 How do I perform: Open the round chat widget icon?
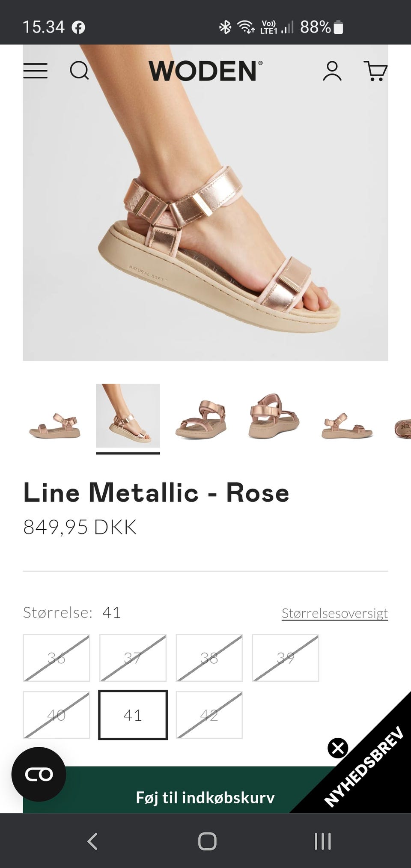(39, 774)
